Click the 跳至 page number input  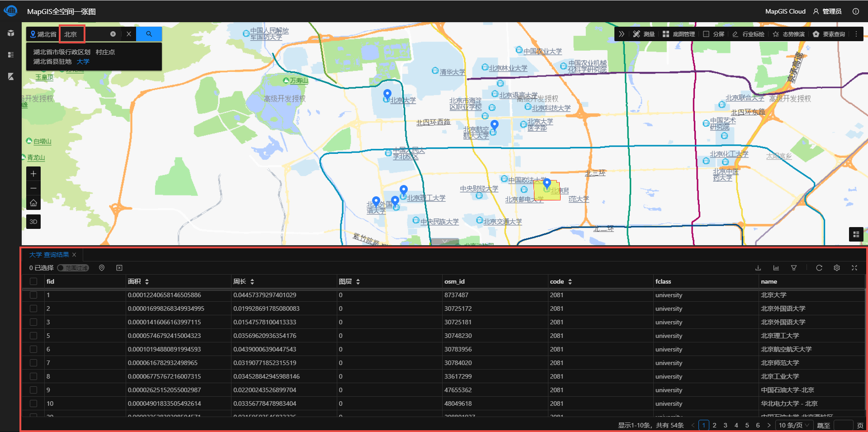tap(843, 425)
